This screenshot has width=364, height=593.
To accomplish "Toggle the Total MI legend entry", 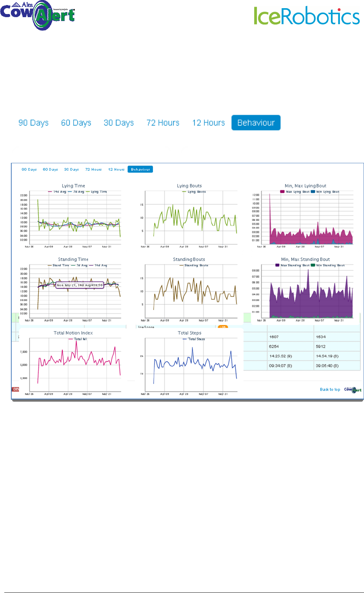I will [77, 339].
